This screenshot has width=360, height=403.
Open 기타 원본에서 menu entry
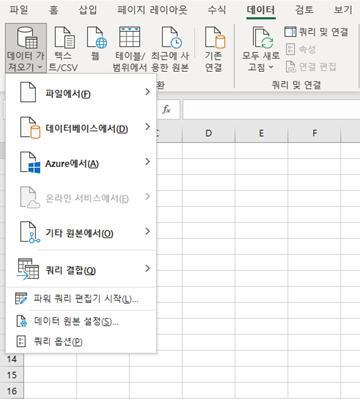tap(81, 233)
